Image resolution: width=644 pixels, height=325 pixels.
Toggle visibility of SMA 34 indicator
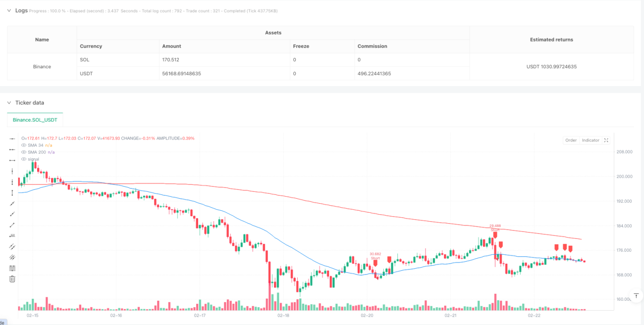pos(24,145)
